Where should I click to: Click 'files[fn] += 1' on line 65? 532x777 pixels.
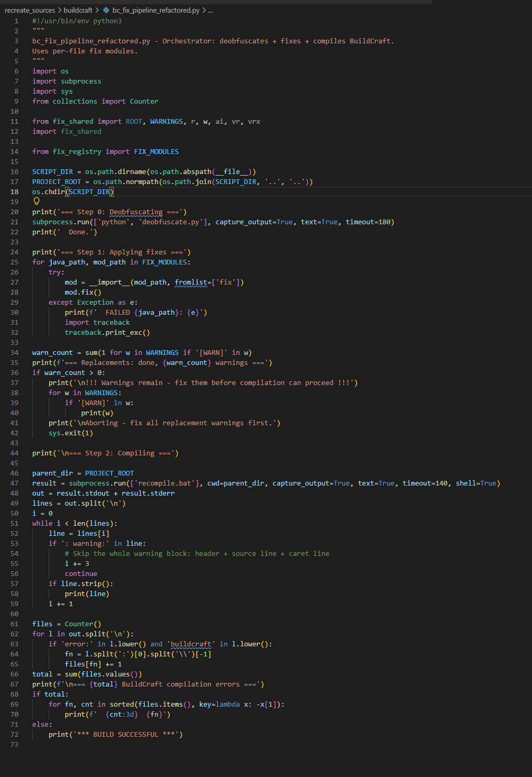click(x=93, y=664)
